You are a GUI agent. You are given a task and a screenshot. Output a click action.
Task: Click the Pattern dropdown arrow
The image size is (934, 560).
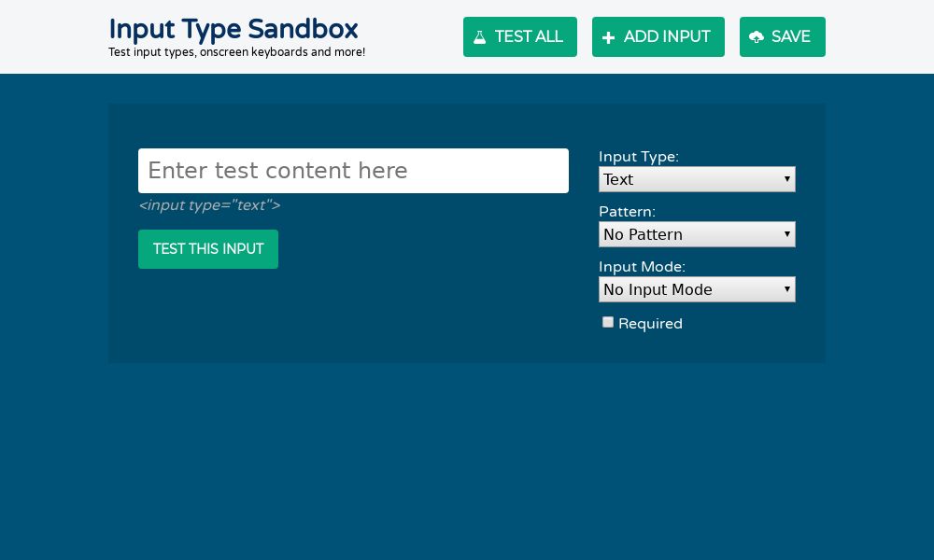[787, 234]
